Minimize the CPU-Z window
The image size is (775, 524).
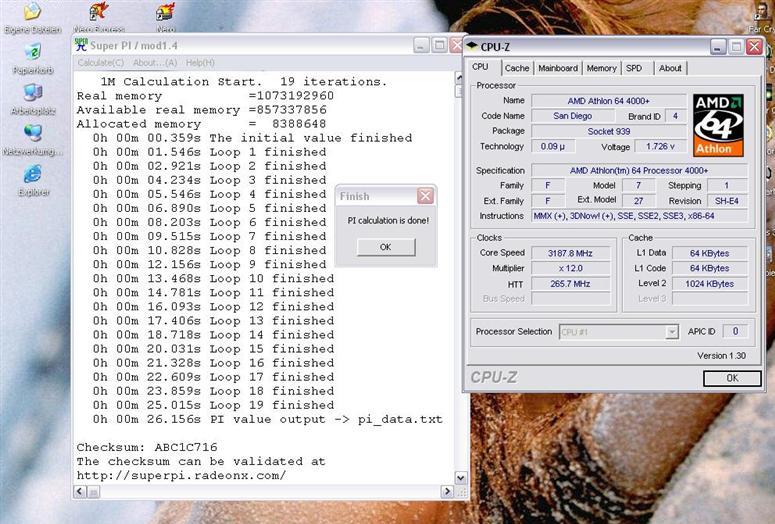pyautogui.click(x=718, y=47)
